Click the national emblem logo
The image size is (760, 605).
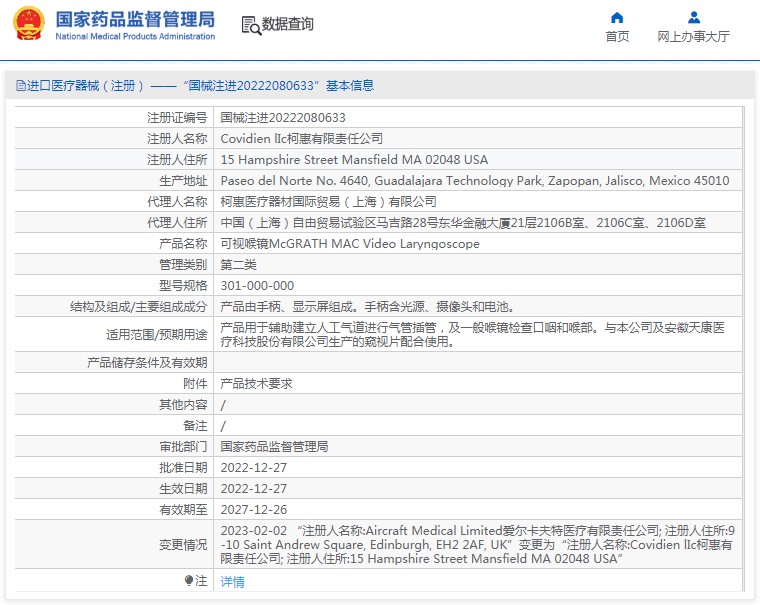point(29,23)
